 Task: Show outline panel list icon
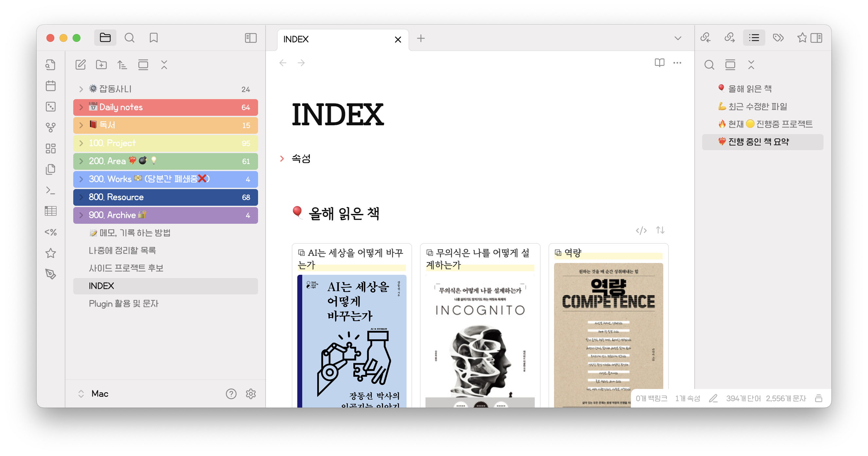754,38
